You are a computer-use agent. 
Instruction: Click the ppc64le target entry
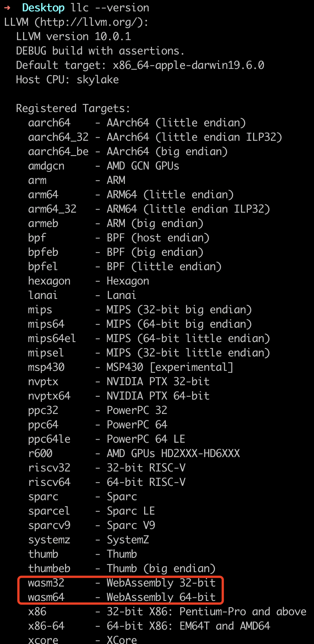point(49,439)
